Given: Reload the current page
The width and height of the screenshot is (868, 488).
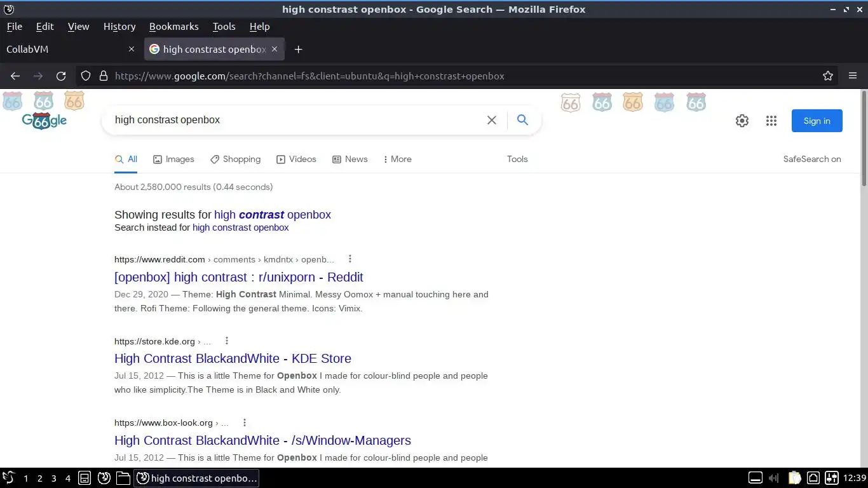Looking at the screenshot, I should click(61, 76).
